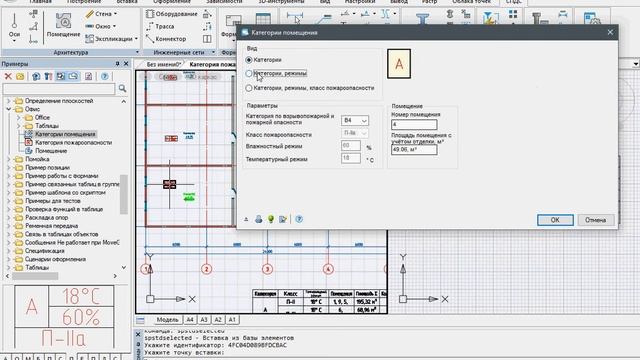Image resolution: width=640 pixels, height=360 pixels.
Task: Click the search magnifier in Примеры panel
Action: tap(122, 88)
